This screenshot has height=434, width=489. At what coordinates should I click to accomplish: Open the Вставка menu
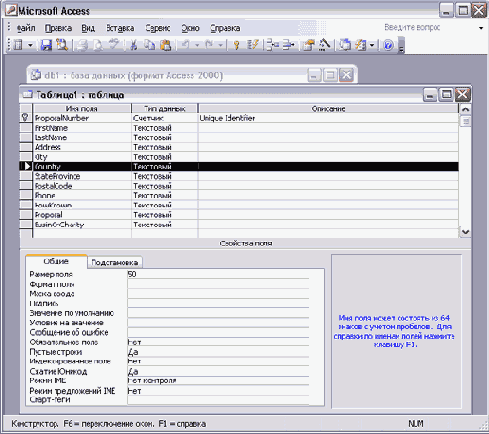tap(120, 28)
